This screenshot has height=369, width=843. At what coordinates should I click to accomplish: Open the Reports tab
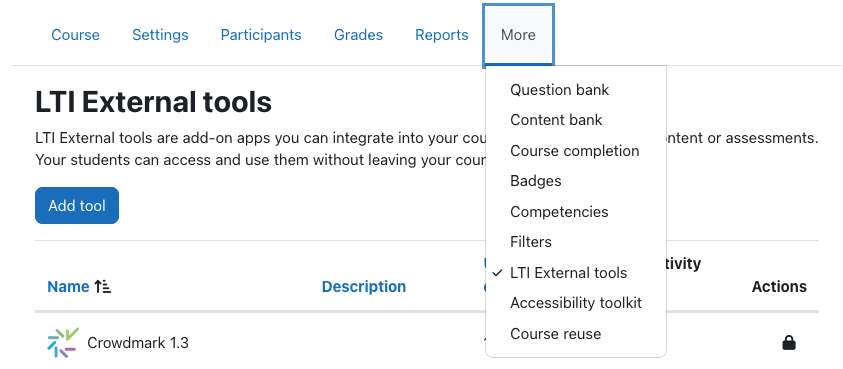click(442, 35)
